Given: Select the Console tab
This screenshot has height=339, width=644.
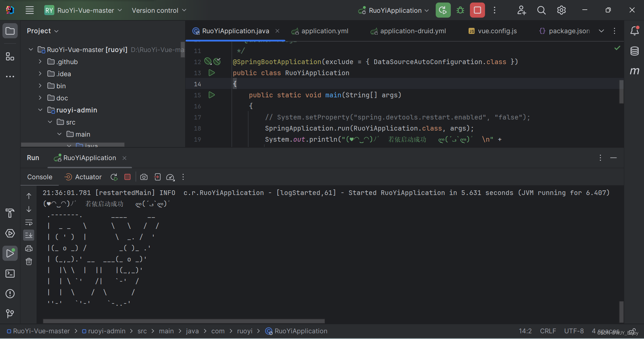Looking at the screenshot, I should [40, 177].
